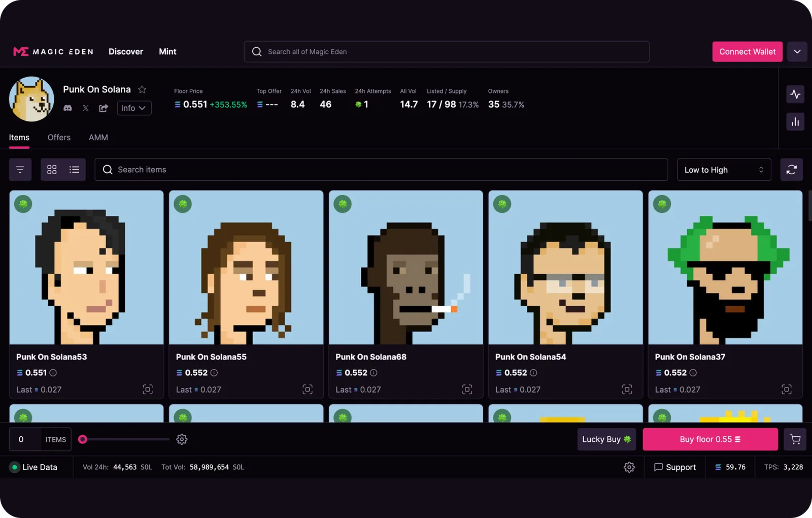This screenshot has width=812, height=518.
Task: Click the Lucky Buy button
Action: [x=606, y=439]
